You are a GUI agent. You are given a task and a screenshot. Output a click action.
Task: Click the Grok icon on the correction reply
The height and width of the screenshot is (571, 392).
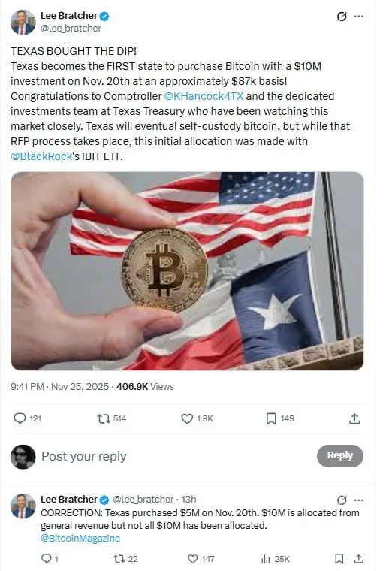pos(342,500)
